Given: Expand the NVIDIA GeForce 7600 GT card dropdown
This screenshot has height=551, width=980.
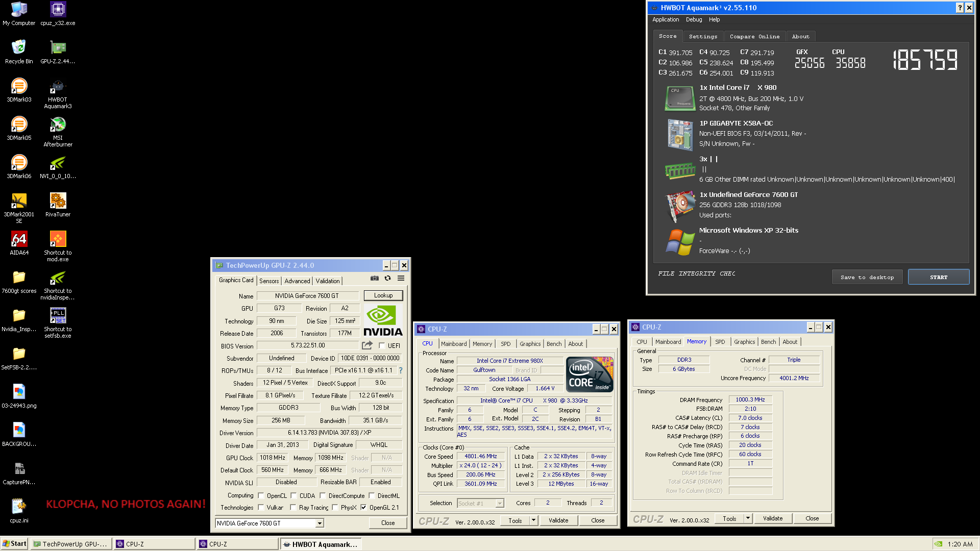Looking at the screenshot, I should click(320, 523).
